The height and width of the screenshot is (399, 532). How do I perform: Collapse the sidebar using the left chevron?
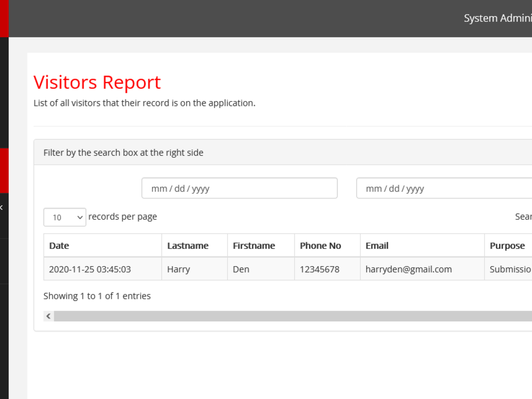[x=2, y=207]
